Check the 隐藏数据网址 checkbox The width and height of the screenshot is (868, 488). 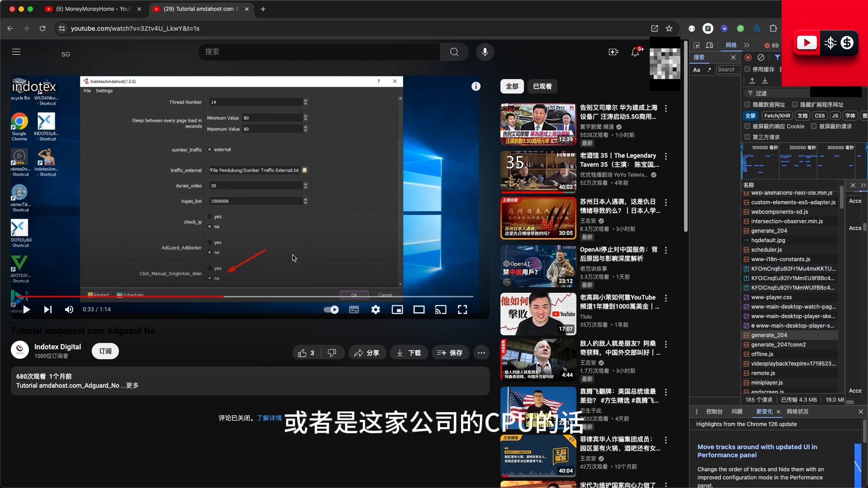point(747,104)
